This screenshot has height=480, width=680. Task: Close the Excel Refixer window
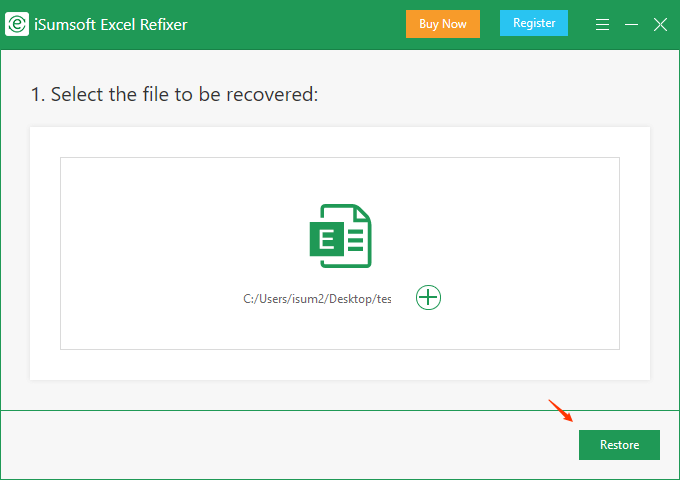[x=660, y=25]
